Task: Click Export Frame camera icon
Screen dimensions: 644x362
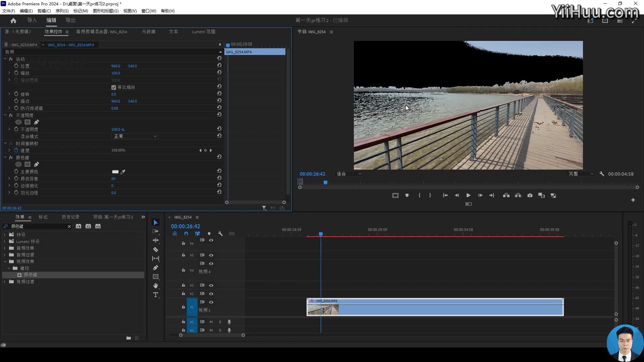Action: (x=530, y=195)
